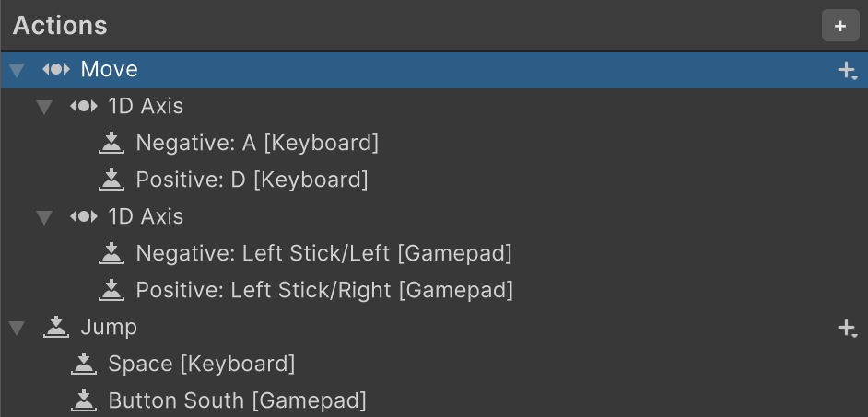Select the Button South [Gamepad] binding
Screen dimensions: 868x417
237,400
